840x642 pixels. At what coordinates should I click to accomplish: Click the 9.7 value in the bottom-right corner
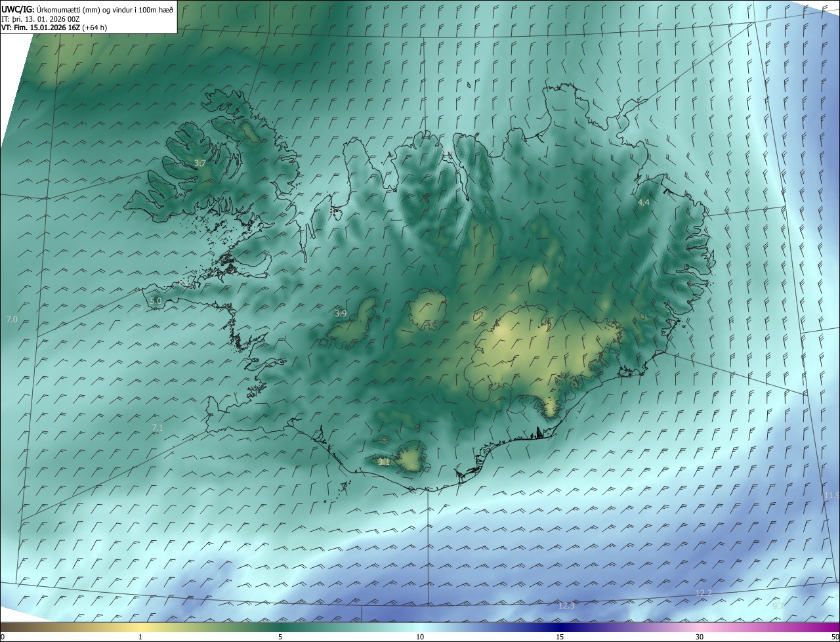coord(778,607)
